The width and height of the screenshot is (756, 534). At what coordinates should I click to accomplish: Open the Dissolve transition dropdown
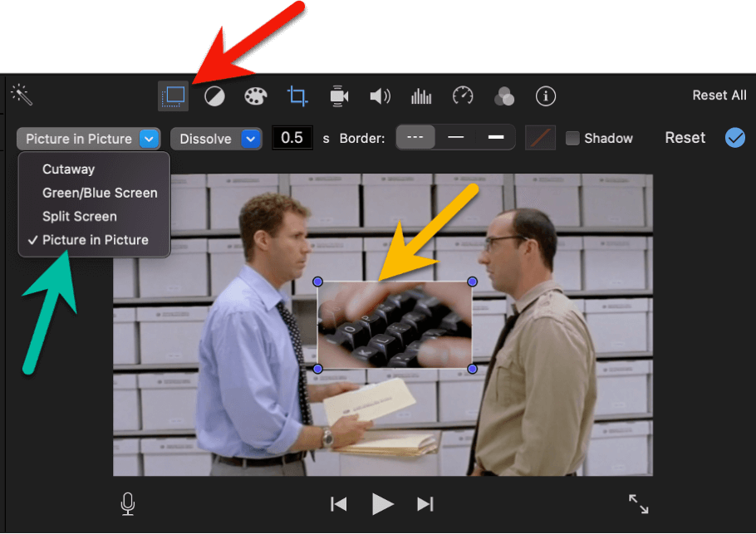pyautogui.click(x=217, y=139)
